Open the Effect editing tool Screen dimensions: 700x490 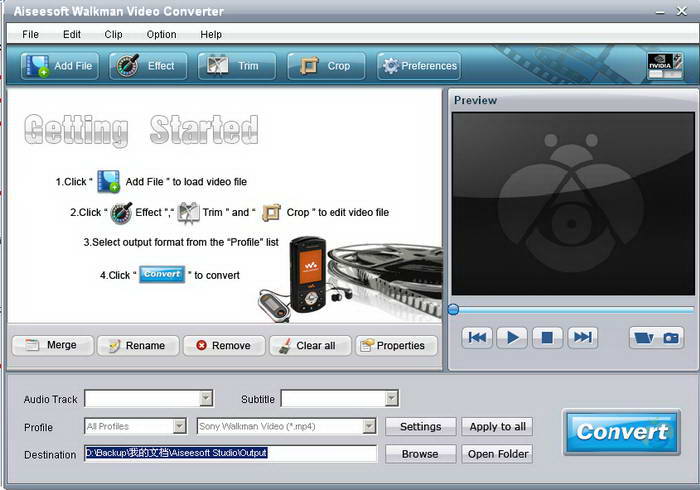pos(148,66)
